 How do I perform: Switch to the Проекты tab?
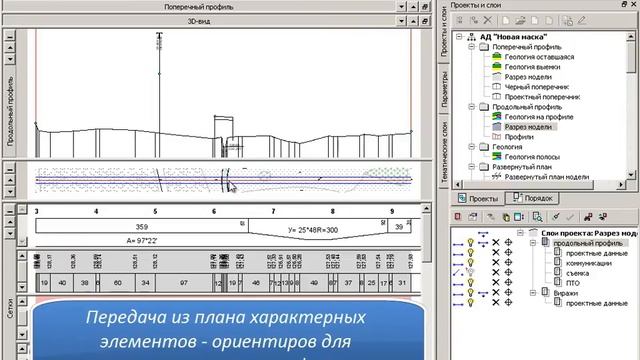coord(478,198)
